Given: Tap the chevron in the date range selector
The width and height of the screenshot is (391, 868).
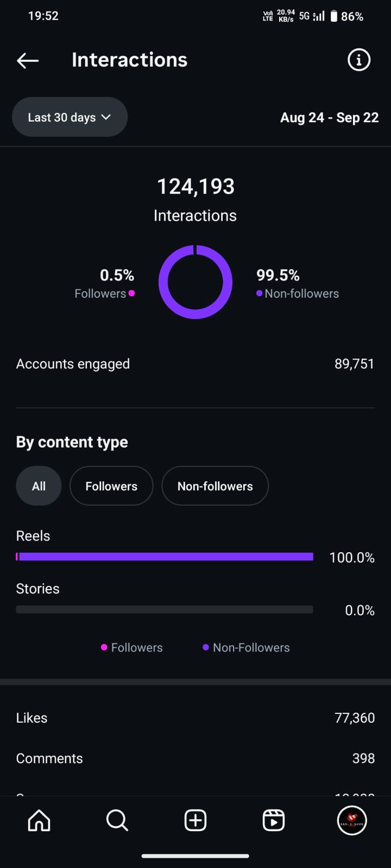Looking at the screenshot, I should [106, 117].
